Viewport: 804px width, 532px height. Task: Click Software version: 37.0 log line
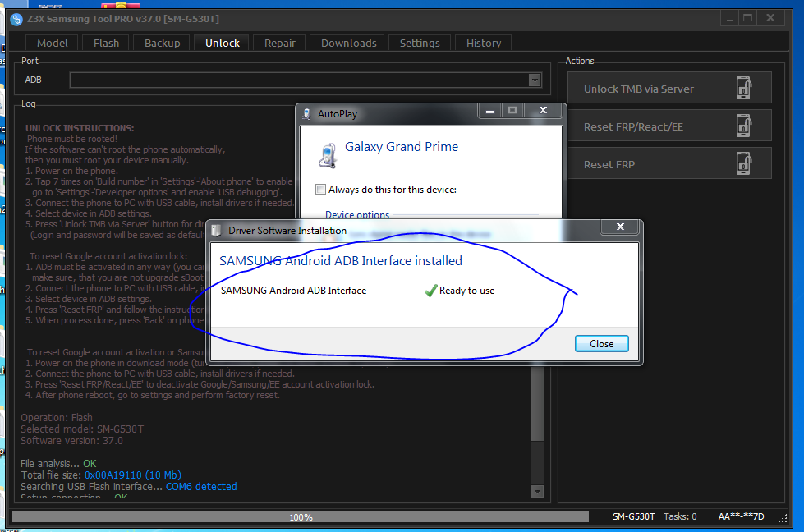[x=71, y=441]
